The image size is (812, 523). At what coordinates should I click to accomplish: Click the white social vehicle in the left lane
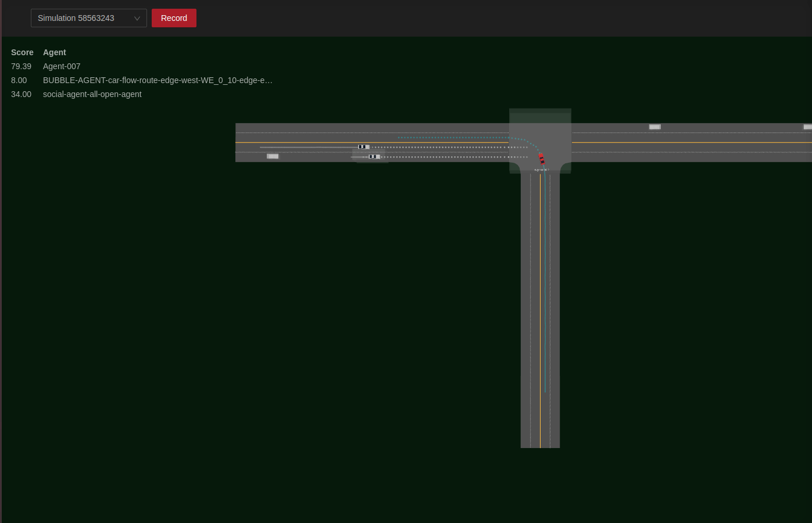tap(374, 156)
